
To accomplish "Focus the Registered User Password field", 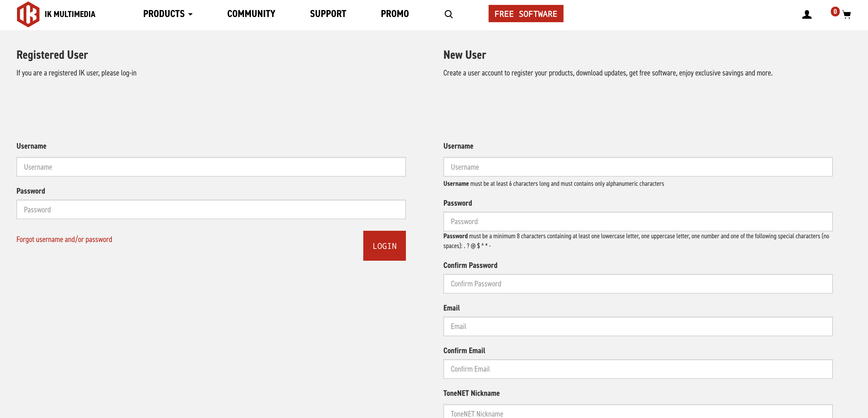I will pyautogui.click(x=211, y=209).
